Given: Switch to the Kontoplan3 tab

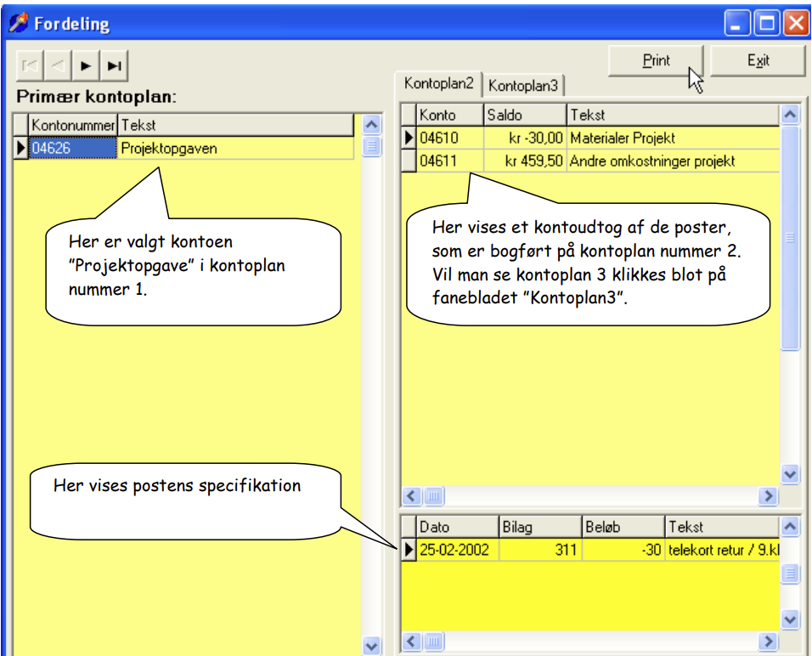Looking at the screenshot, I should pyautogui.click(x=523, y=86).
